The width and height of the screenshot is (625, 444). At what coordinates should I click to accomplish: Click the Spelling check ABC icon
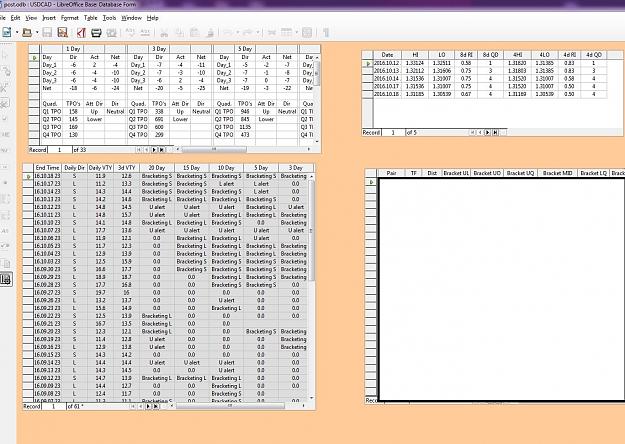coord(130,32)
